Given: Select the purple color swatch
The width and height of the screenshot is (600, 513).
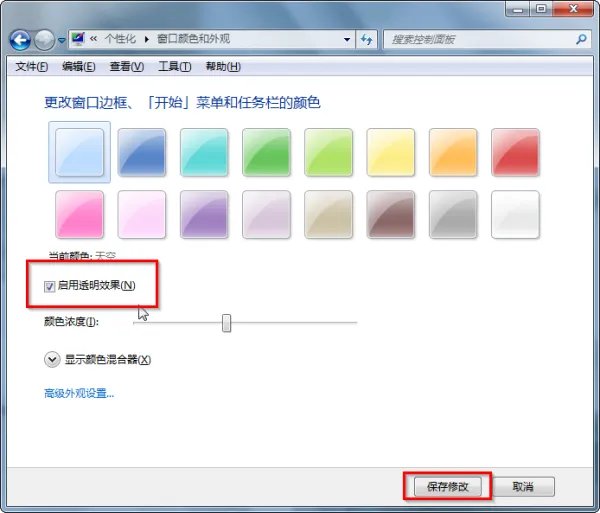Looking at the screenshot, I should (x=204, y=215).
